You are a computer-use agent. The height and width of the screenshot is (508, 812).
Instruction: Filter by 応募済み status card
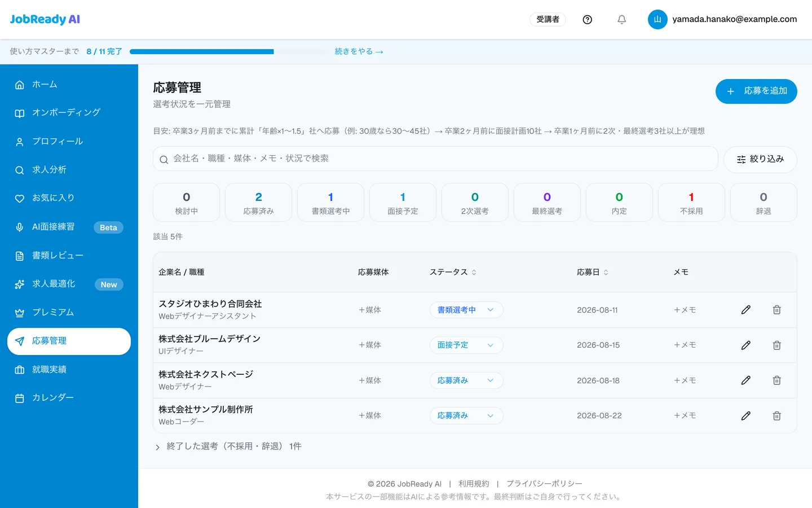[258, 203]
